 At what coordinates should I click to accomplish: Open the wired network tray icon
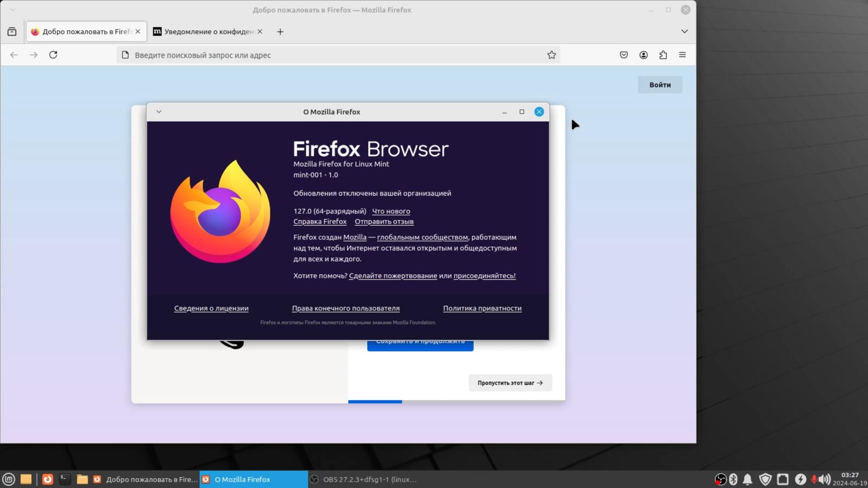pos(783,479)
